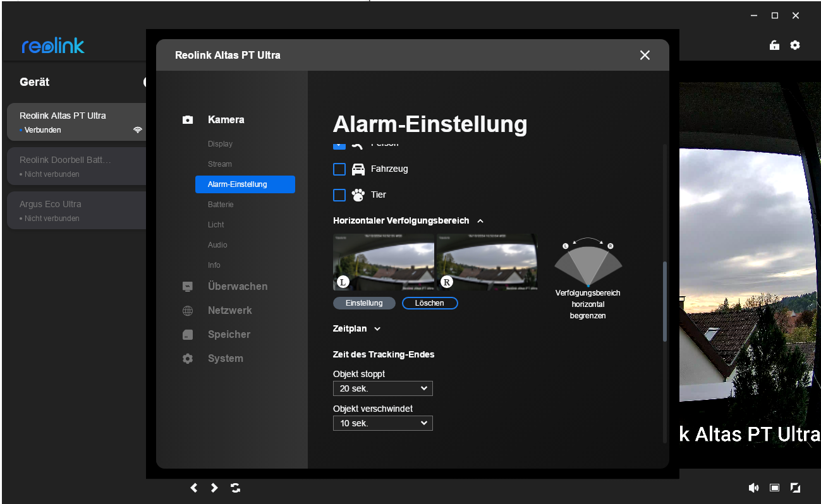Image resolution: width=821 pixels, height=504 pixels.
Task: Click the left boundary thumbnail image
Action: (384, 261)
